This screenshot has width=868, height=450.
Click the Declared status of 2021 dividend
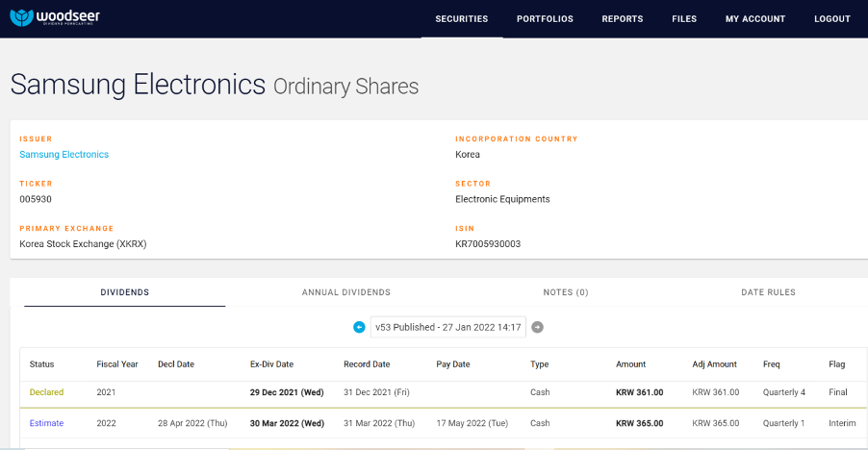[x=46, y=392]
